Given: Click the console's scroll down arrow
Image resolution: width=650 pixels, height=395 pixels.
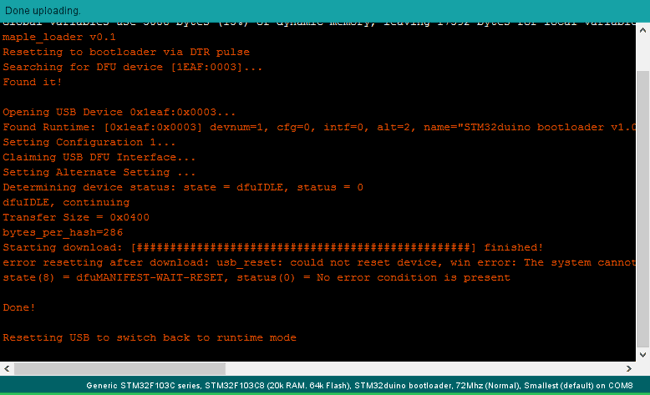Looking at the screenshot, I should [643, 355].
